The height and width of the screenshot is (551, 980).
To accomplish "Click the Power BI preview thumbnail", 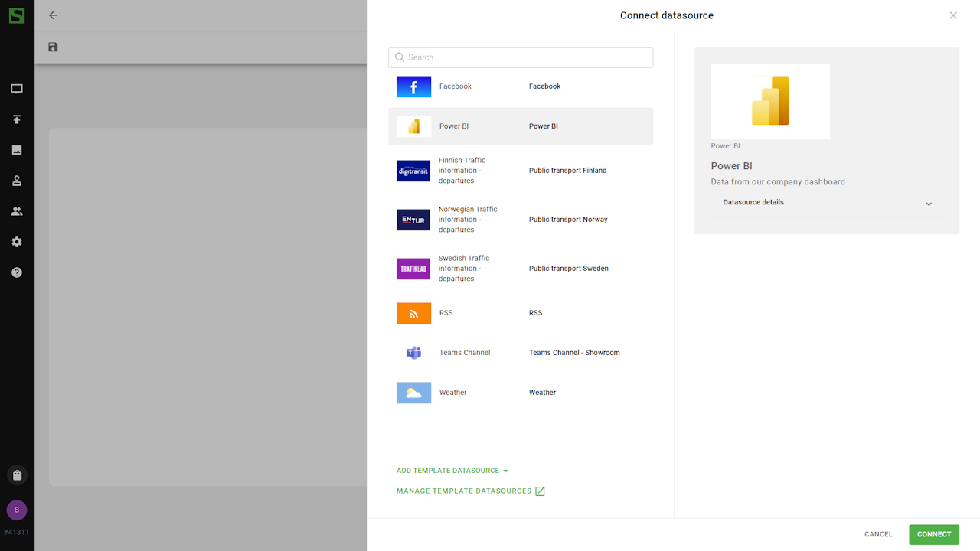I will (x=770, y=101).
